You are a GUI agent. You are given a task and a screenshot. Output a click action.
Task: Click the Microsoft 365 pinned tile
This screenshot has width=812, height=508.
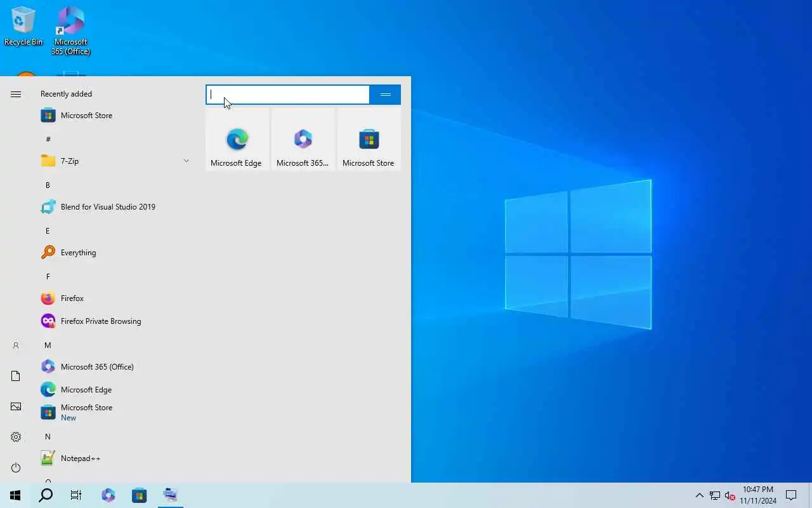(303, 139)
